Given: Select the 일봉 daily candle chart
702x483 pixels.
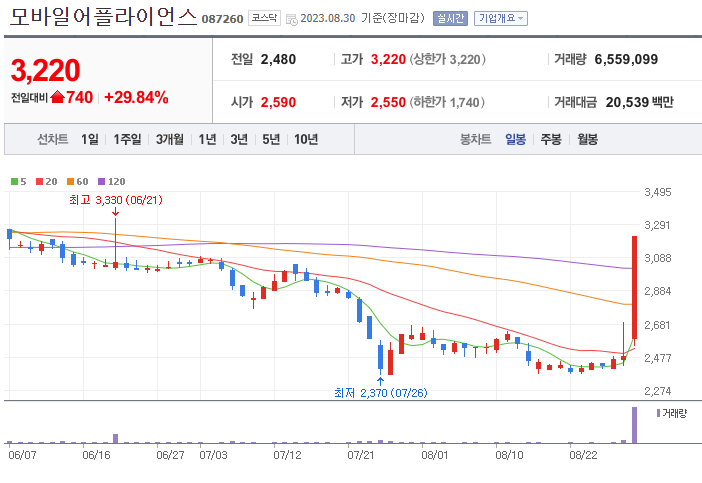Looking at the screenshot, I should coord(515,139).
